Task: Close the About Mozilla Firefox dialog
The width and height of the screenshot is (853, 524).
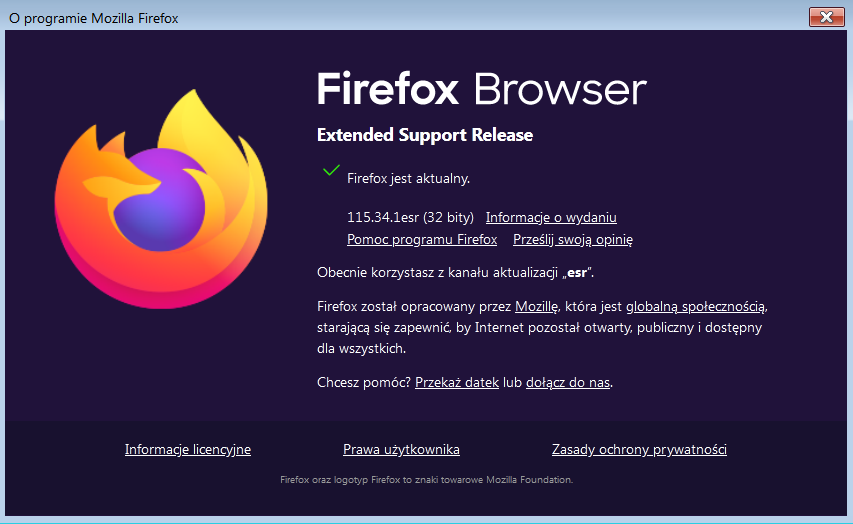Action: tap(826, 17)
